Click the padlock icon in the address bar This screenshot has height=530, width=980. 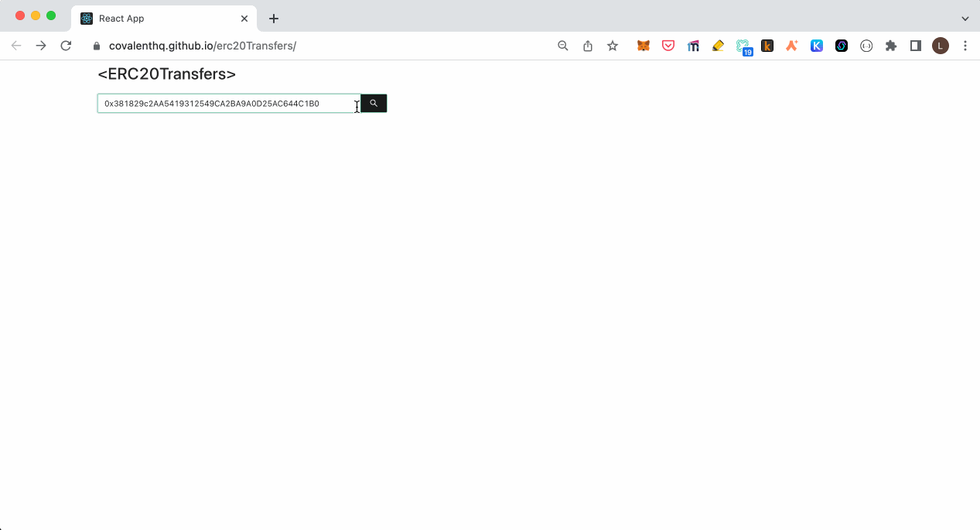pos(96,46)
